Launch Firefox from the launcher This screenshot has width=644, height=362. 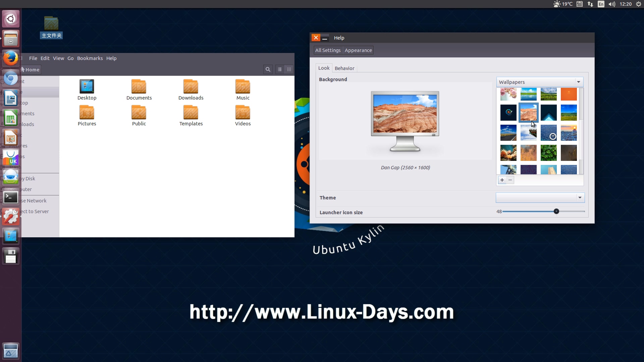coord(11,59)
